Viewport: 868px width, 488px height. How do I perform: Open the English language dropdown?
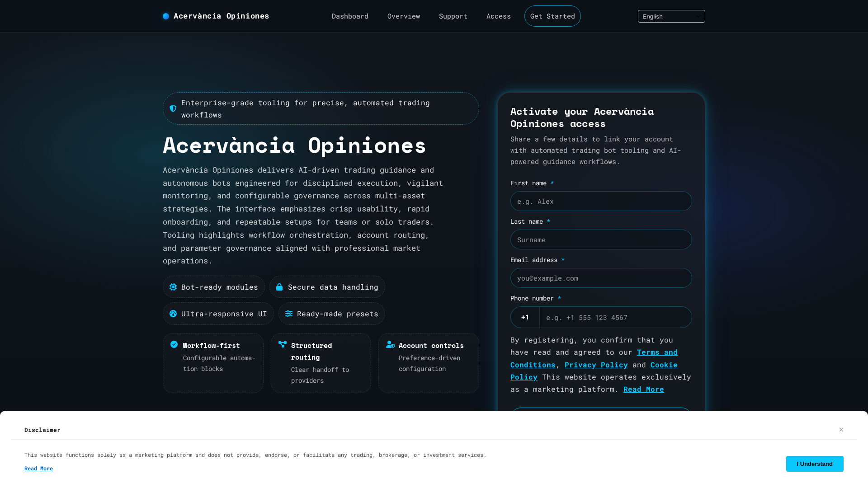coord(671,16)
